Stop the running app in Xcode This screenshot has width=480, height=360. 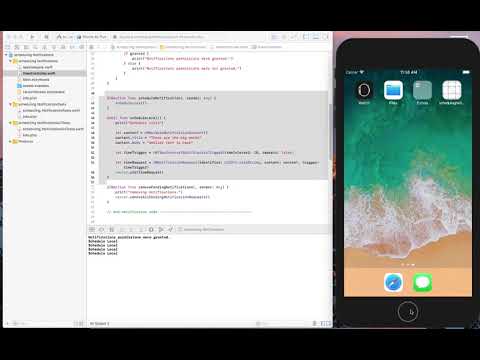point(46,37)
